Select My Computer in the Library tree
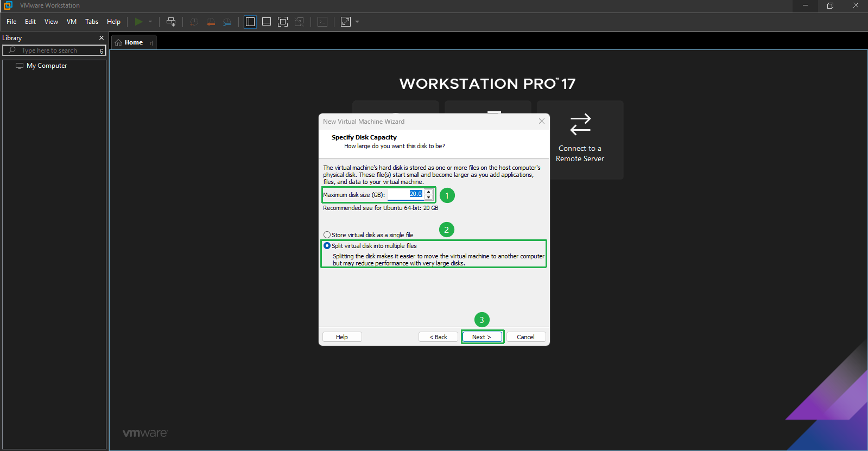 [47, 66]
